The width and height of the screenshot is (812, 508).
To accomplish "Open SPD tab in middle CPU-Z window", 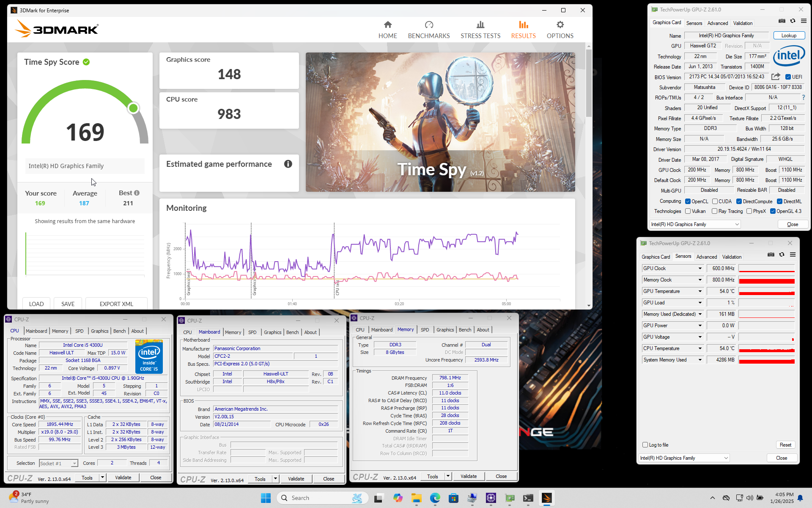I will (x=252, y=332).
